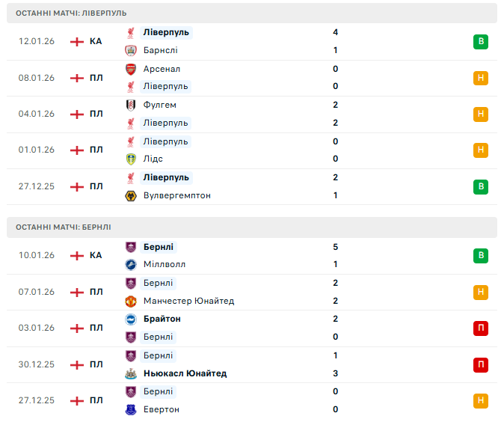
Task: Open the Вулвергемптон team link
Action: 176,195
